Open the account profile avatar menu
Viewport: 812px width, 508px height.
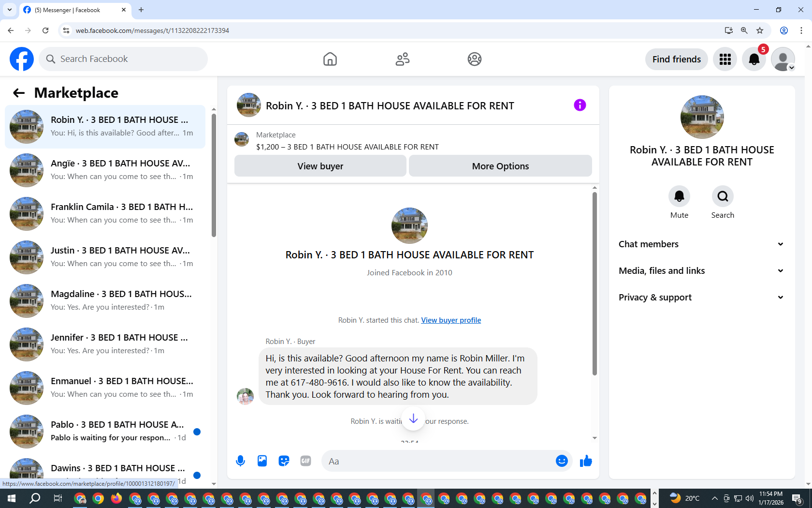(x=783, y=59)
